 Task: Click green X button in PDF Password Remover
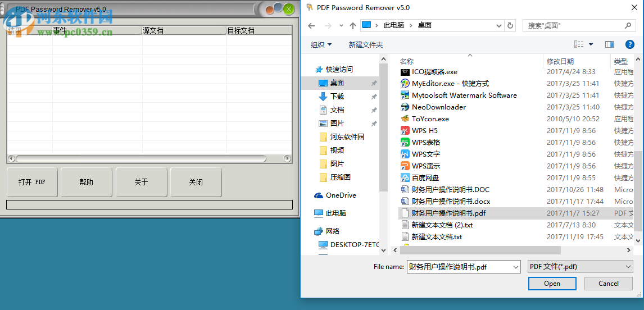click(289, 8)
